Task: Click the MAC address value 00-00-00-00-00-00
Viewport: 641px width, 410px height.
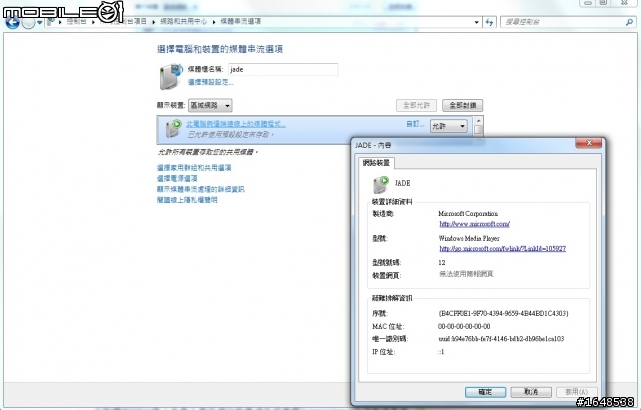Action: click(x=464, y=326)
